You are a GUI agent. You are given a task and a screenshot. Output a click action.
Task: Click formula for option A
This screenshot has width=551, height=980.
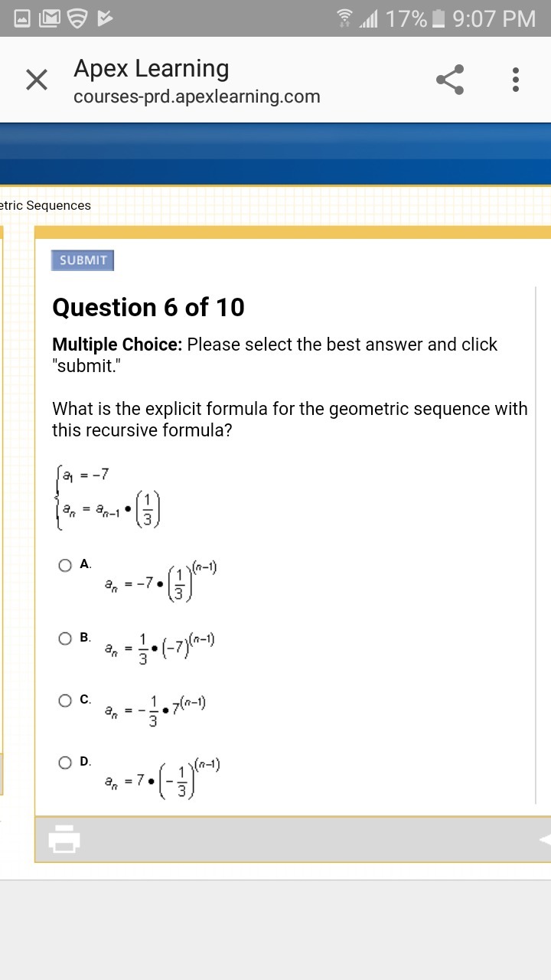161,583
